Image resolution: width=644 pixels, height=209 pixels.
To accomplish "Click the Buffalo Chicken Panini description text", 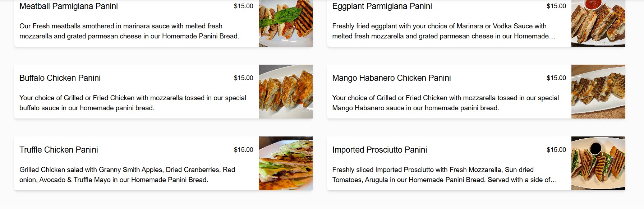I will 132,102.
